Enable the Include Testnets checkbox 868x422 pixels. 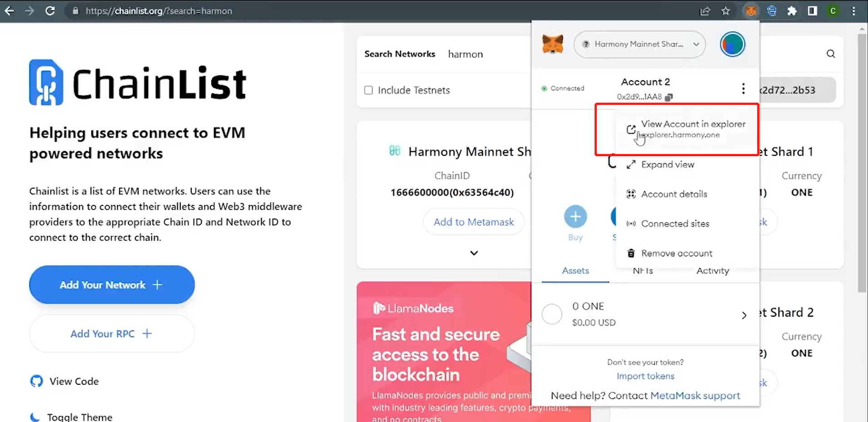[368, 90]
